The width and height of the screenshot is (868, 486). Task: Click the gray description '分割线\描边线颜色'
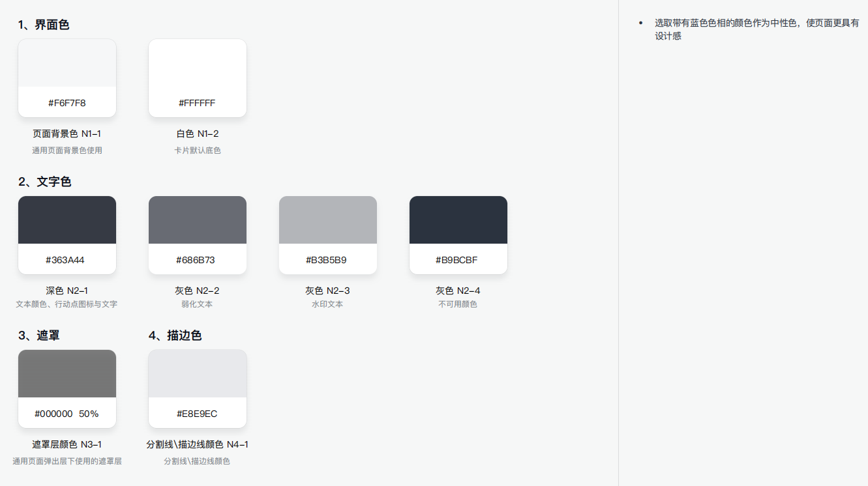[x=198, y=461]
